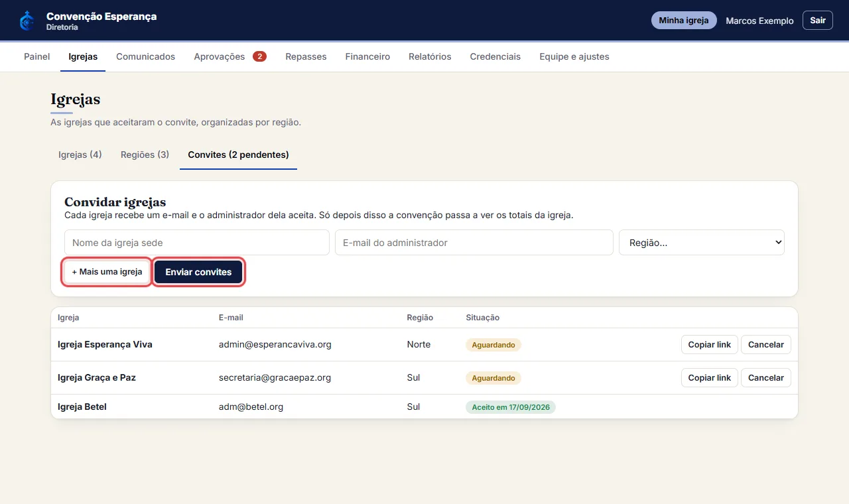Click the red 2 approvals badge
Viewport: 849px width, 504px height.
[259, 56]
